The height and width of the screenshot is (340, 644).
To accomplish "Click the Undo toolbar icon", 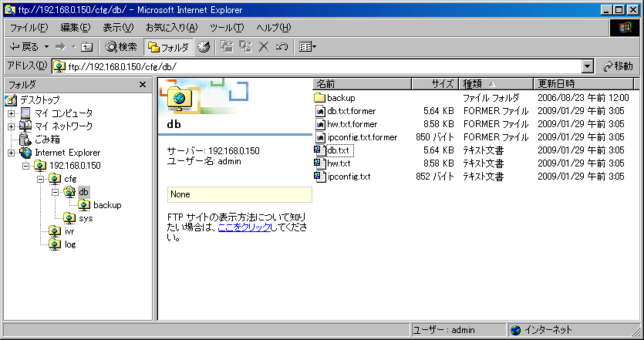I will click(x=282, y=47).
